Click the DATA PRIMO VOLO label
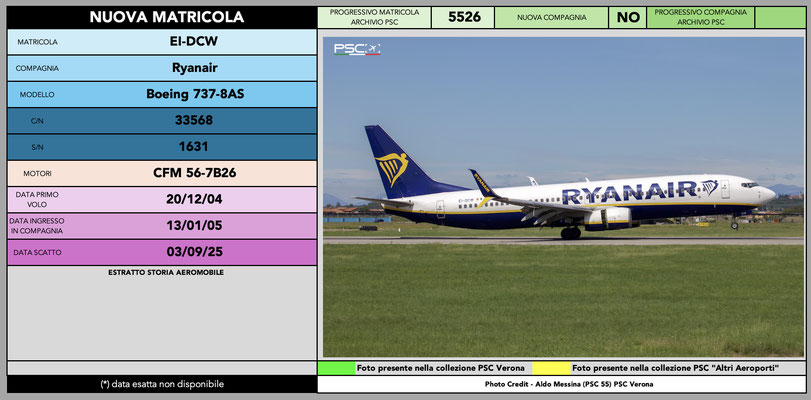Screen dimensions: 811x400 37,200
